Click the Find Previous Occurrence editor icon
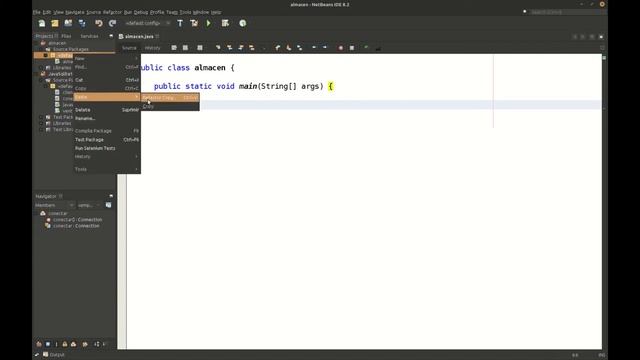The width and height of the screenshot is (640, 360). (229, 48)
